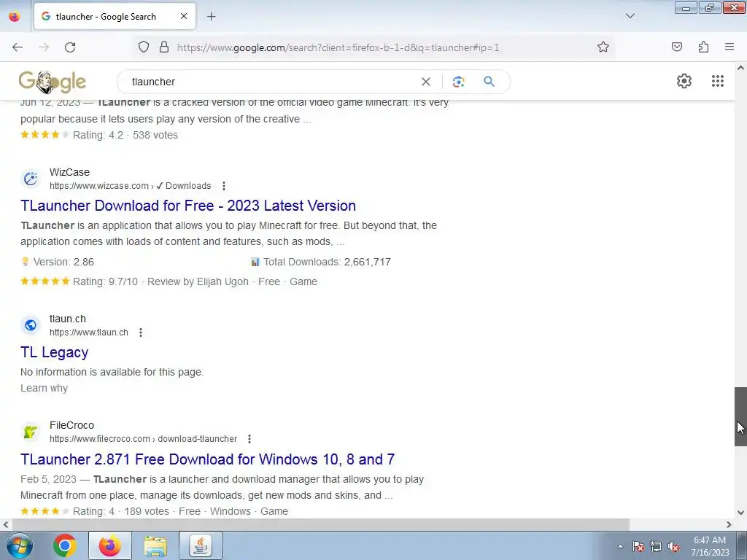Viewport: 747px width, 560px height.
Task: Open Google quick settings gear
Action: point(684,81)
